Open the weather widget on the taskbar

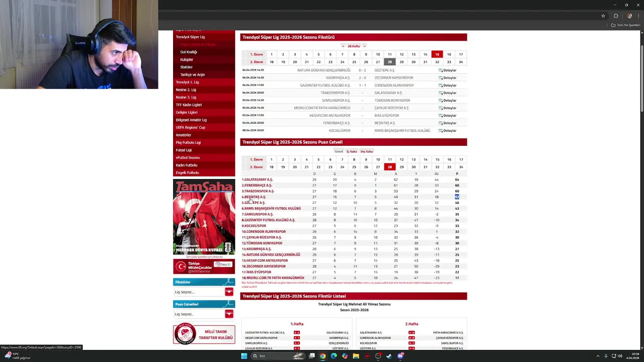coord(18,356)
